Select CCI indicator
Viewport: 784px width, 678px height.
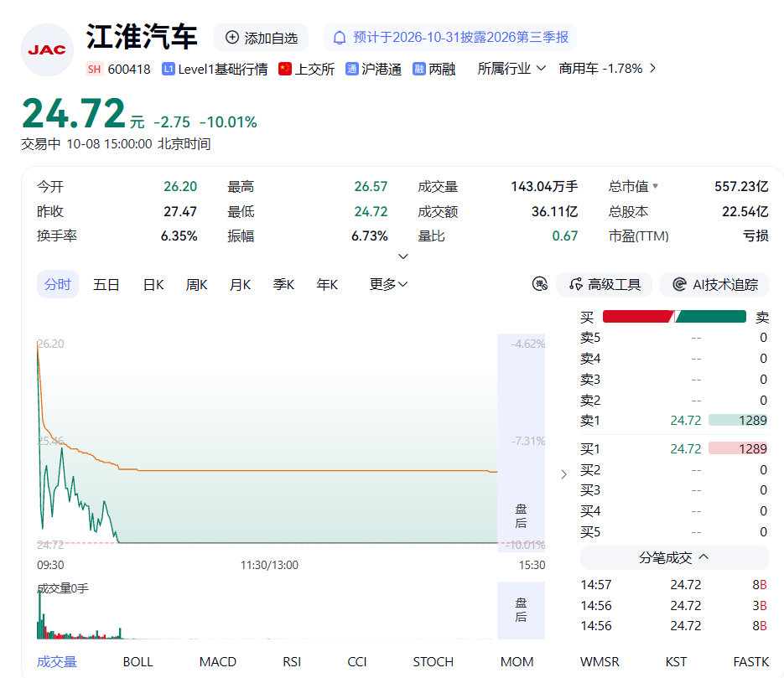point(357,661)
